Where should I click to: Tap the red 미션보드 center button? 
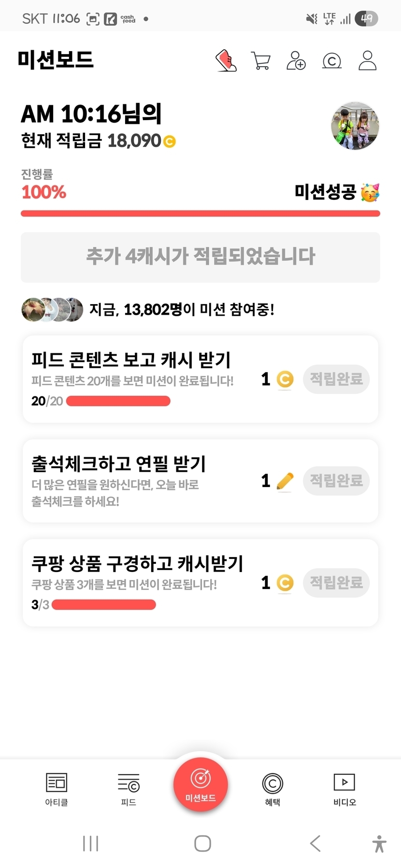tap(200, 785)
